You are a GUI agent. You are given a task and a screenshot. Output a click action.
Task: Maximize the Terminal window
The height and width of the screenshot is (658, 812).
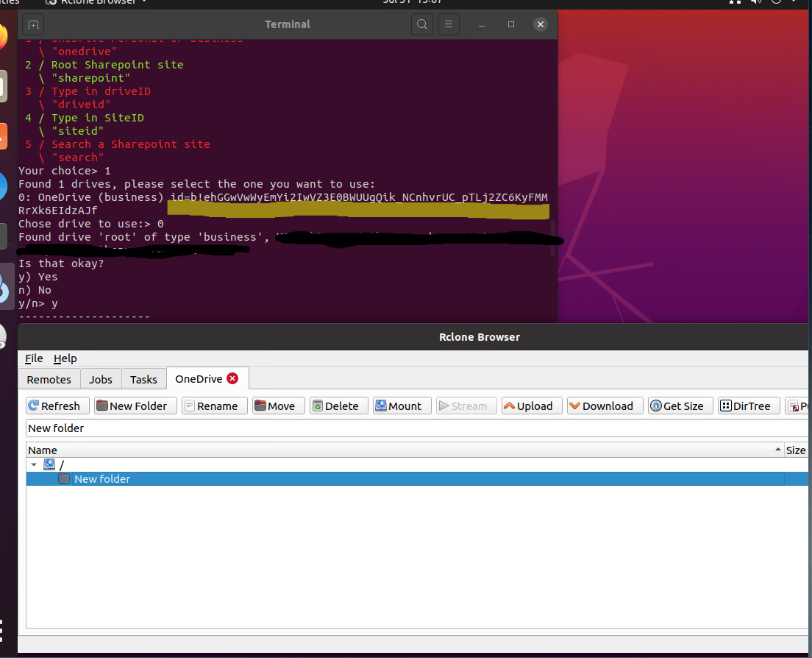(511, 24)
